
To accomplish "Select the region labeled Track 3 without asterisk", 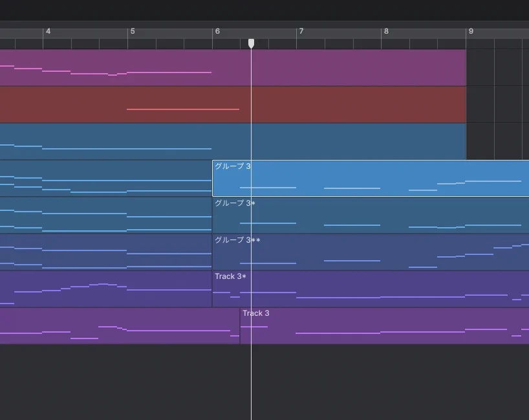I will pyautogui.click(x=384, y=326).
